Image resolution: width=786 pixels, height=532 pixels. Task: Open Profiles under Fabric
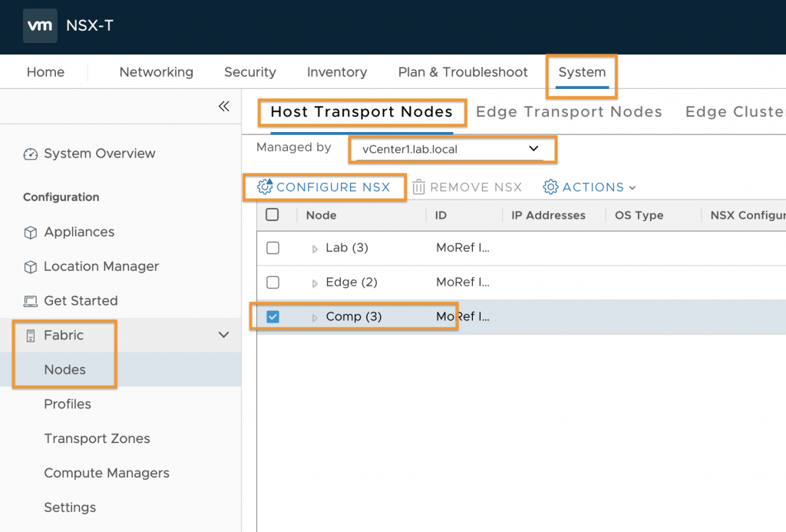[x=68, y=404]
